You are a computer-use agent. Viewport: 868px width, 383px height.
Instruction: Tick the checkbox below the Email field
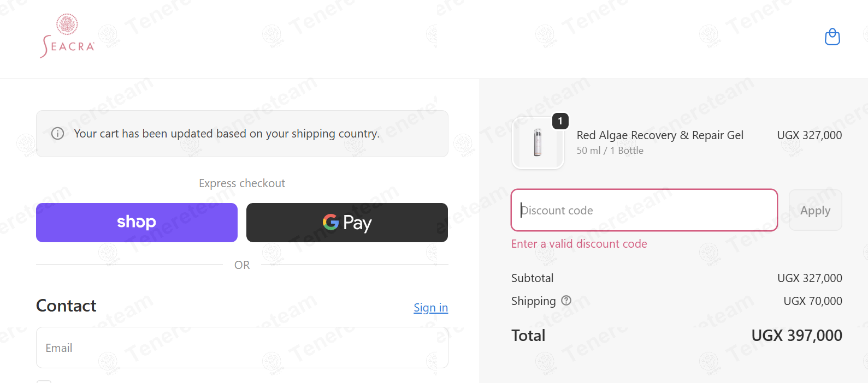pos(44,381)
